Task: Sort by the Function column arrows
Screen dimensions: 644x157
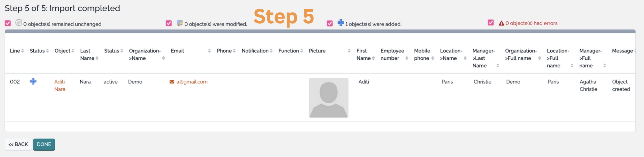Action: coord(302,51)
